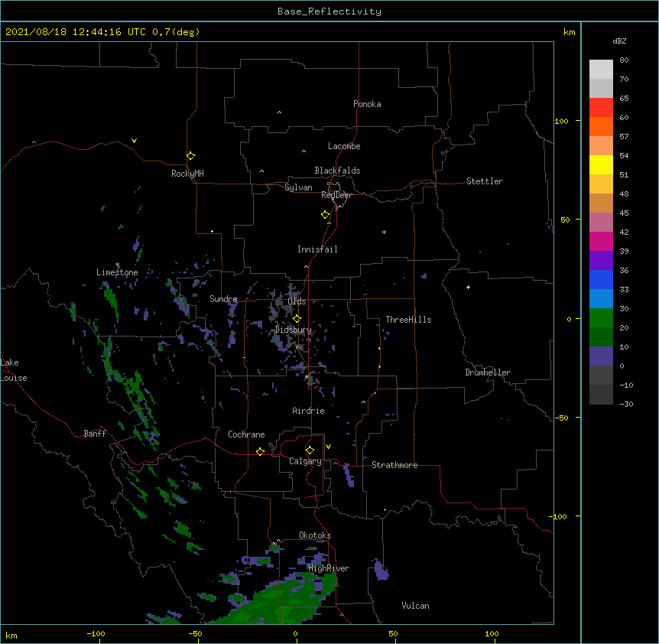Click the Didsbury label
The height and width of the screenshot is (644, 659).
pos(293,330)
